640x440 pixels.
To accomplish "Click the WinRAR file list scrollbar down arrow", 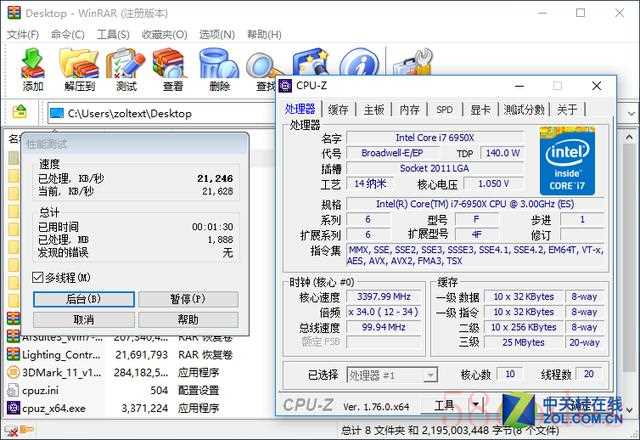I will (629, 409).
